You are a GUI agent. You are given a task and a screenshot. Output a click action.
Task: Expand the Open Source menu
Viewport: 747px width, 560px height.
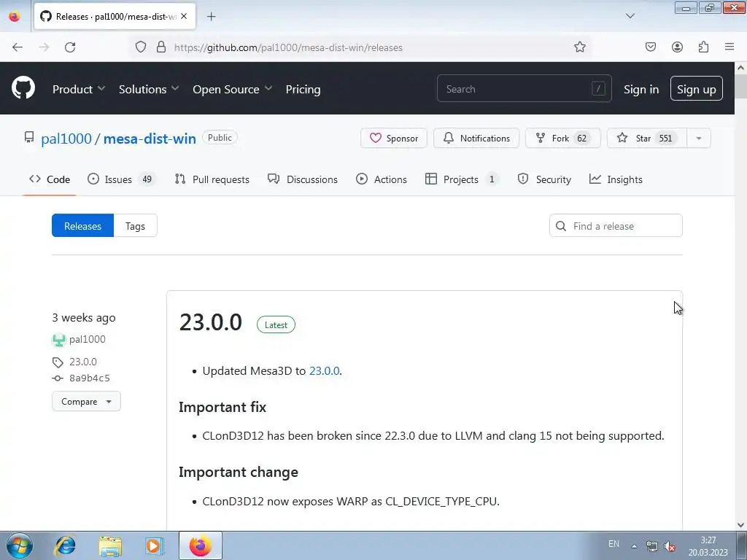(x=233, y=89)
